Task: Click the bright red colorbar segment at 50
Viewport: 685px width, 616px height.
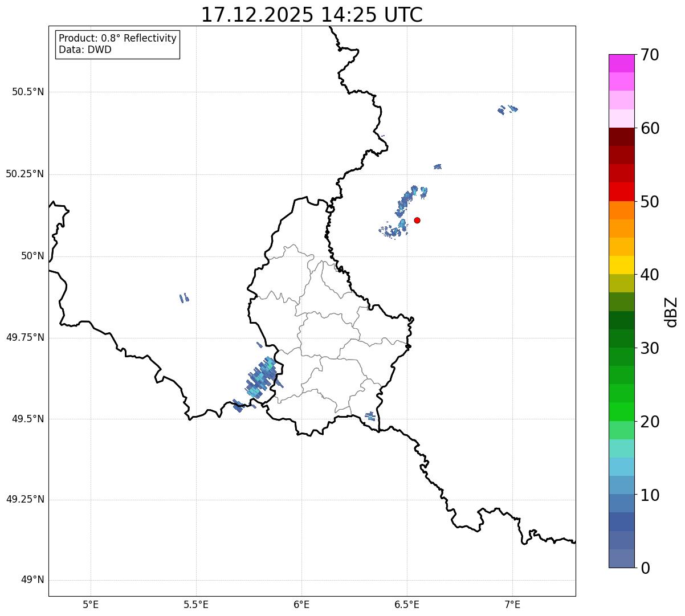Action: (x=621, y=192)
